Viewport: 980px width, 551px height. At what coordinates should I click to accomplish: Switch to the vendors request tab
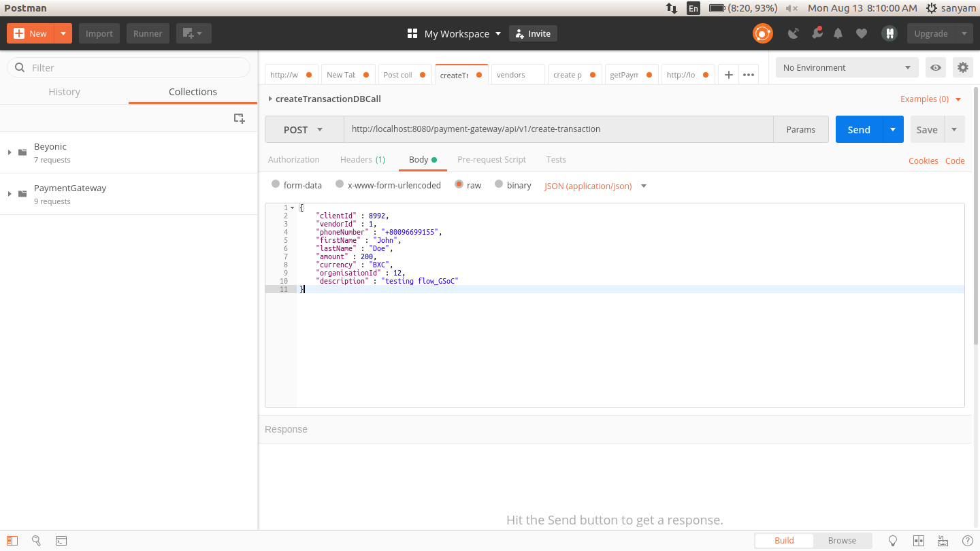pyautogui.click(x=517, y=75)
